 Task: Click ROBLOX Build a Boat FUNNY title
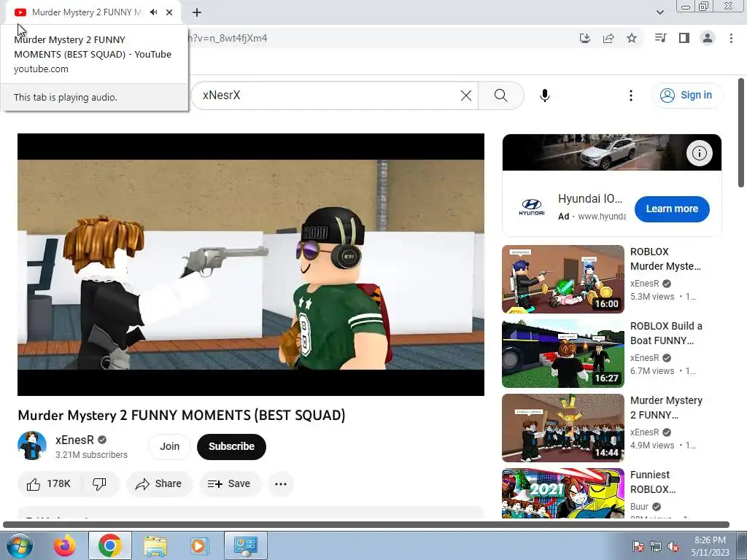click(x=666, y=332)
